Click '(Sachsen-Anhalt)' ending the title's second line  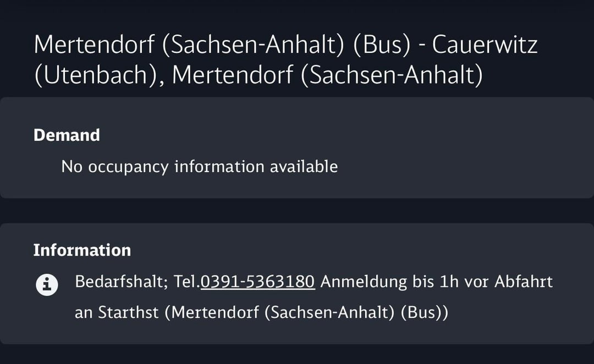(392, 75)
